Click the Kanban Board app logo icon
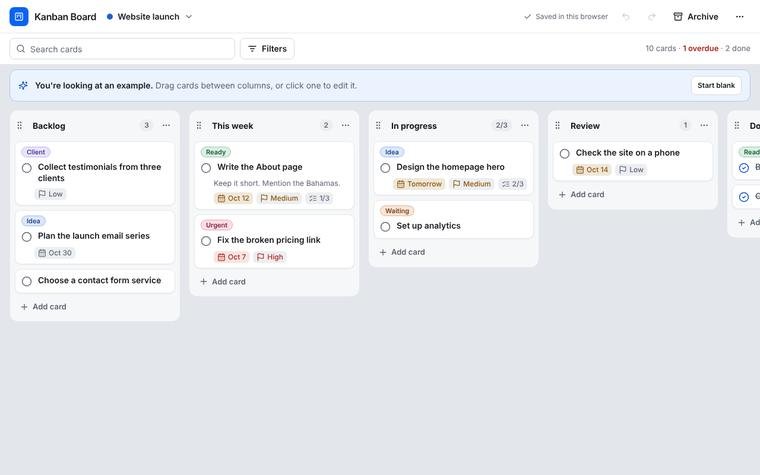Screen dimensions: 760x475 19,16
